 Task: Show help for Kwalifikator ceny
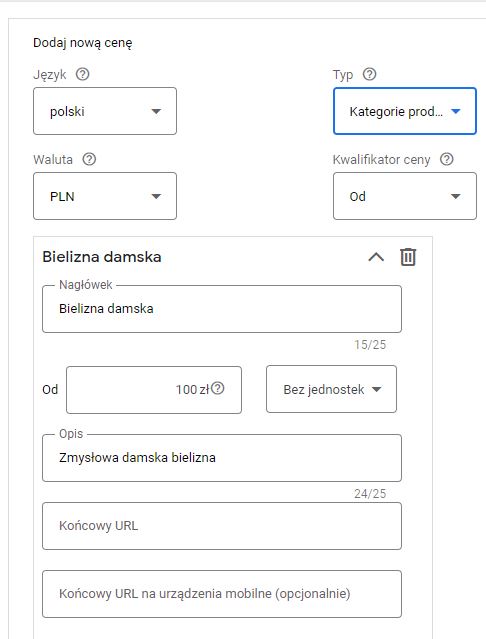(446, 159)
